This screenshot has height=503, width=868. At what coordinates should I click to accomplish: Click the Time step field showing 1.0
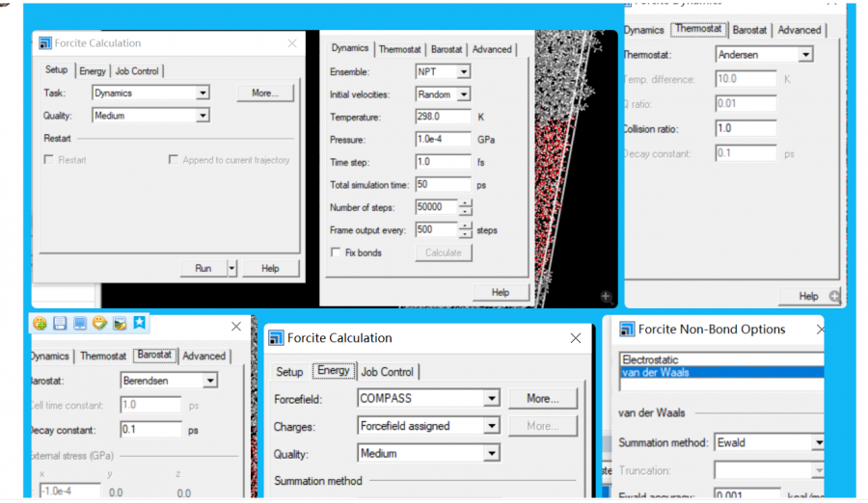(x=443, y=162)
